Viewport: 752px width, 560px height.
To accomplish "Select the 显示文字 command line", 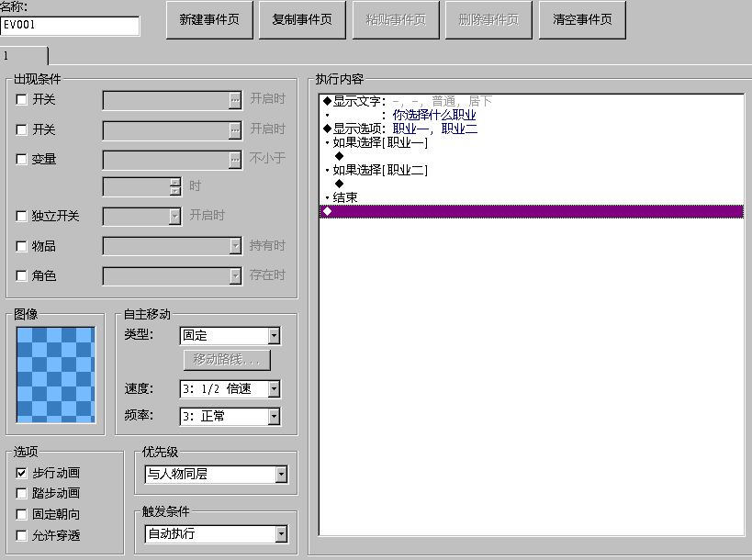I will (532, 101).
